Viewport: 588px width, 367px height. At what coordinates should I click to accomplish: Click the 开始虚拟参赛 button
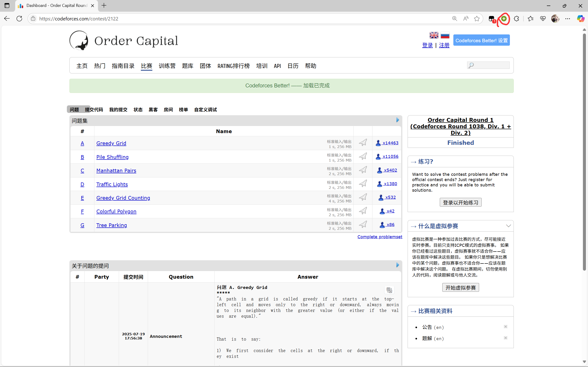click(460, 288)
